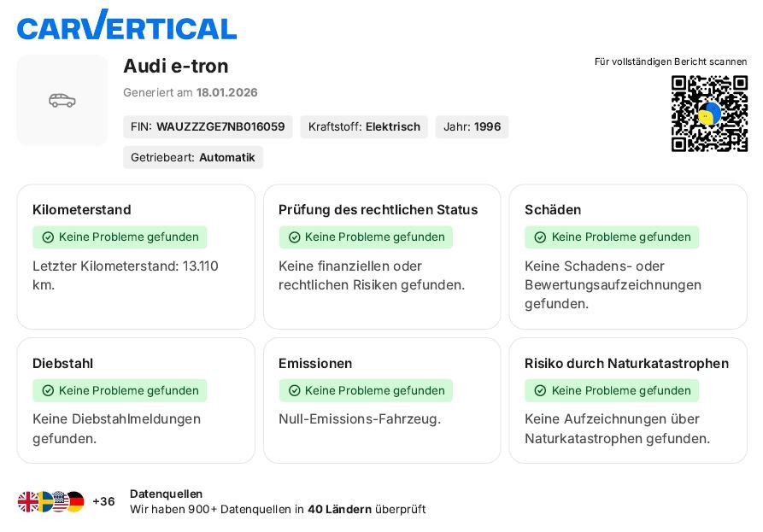Open the Risiko durch Naturkatastrophen card
This screenshot has width=763, height=532.
(628, 400)
